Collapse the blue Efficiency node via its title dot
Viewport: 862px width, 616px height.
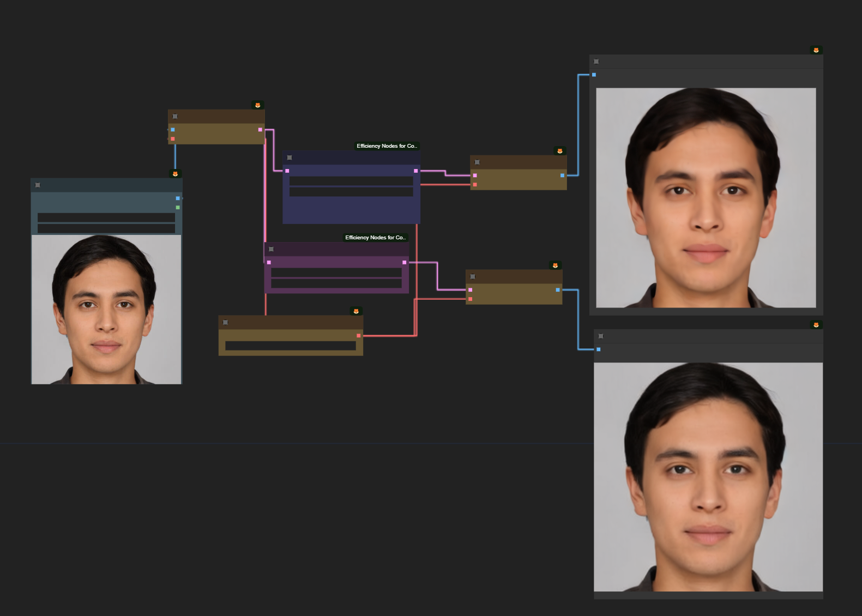290,158
